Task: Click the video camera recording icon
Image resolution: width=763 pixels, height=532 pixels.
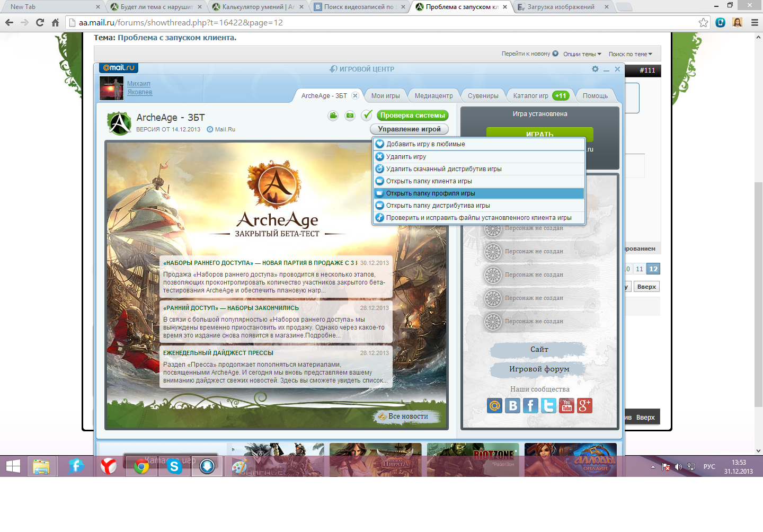Action: tap(333, 116)
